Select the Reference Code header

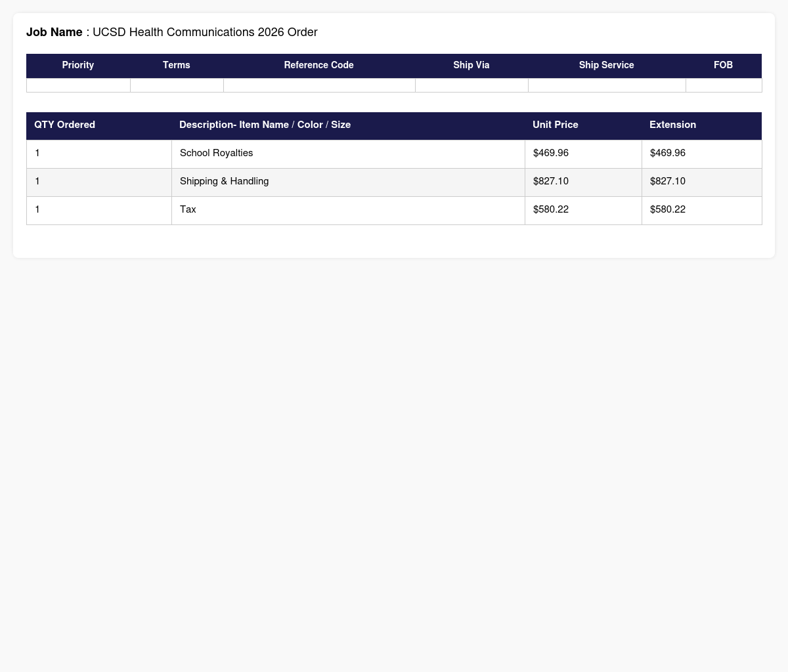(319, 66)
